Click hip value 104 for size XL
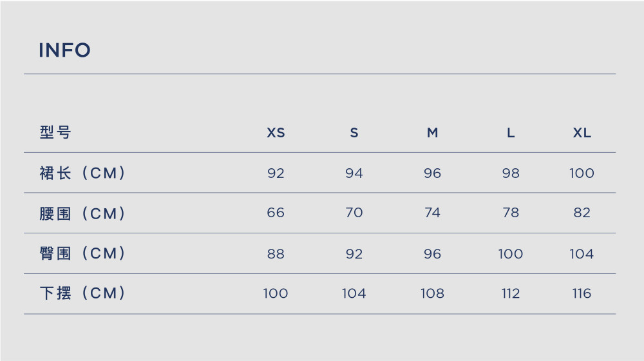This screenshot has width=644, height=361. point(582,254)
